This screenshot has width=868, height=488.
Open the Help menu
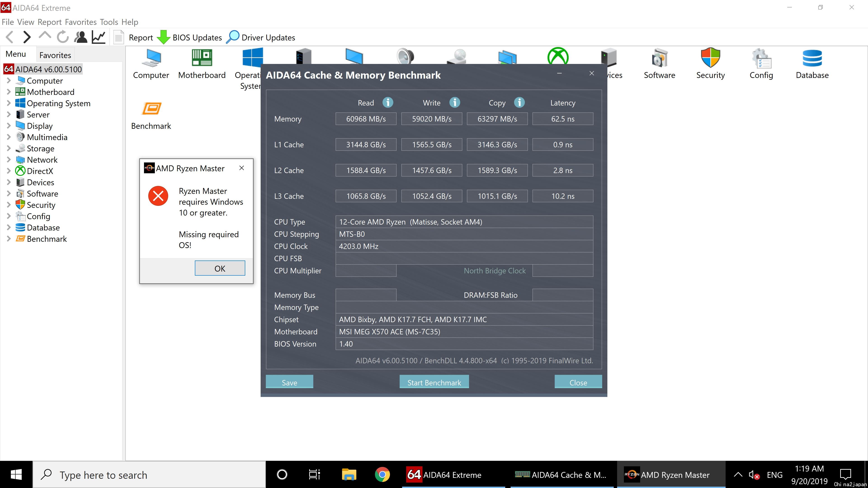click(130, 22)
